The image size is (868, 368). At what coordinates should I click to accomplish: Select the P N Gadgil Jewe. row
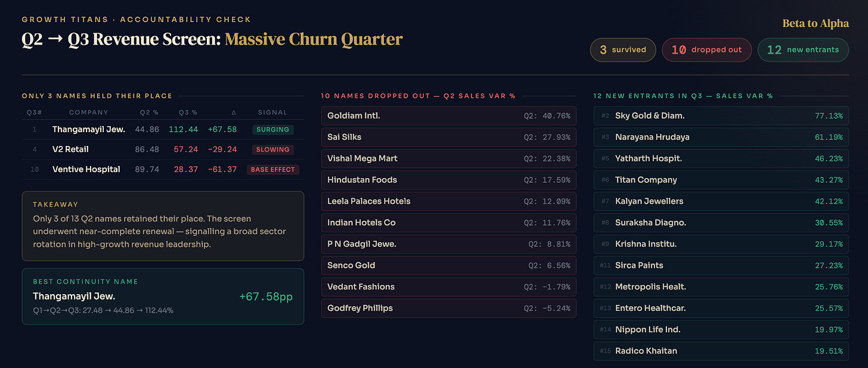(x=449, y=244)
